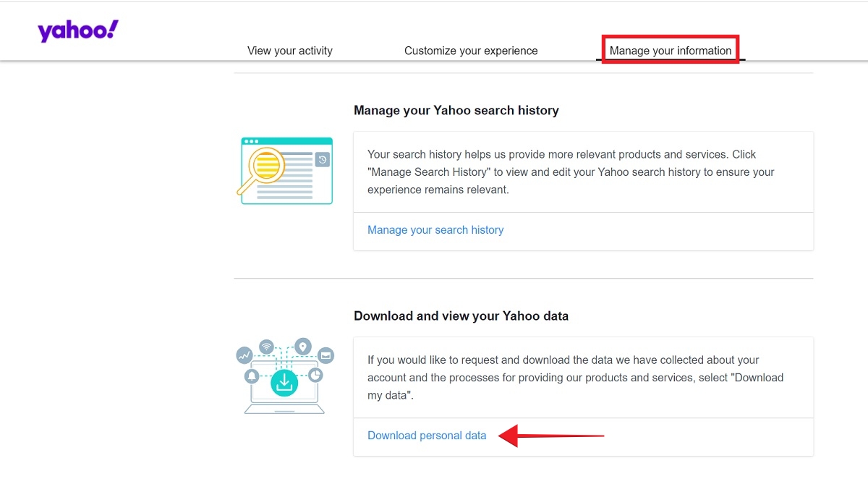Viewport: 868px width, 479px height.
Task: Select the Manage your information tab
Action: tap(670, 51)
